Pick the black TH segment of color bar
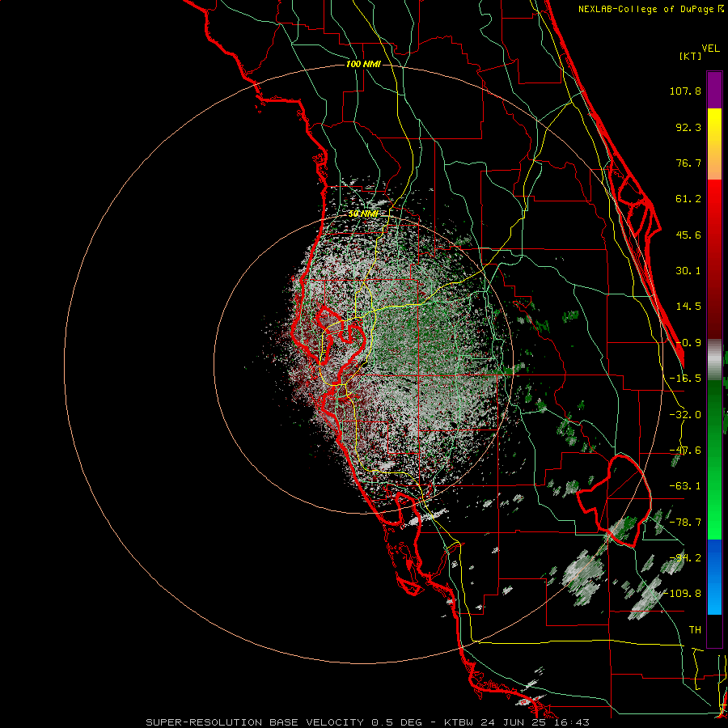 pyautogui.click(x=714, y=630)
